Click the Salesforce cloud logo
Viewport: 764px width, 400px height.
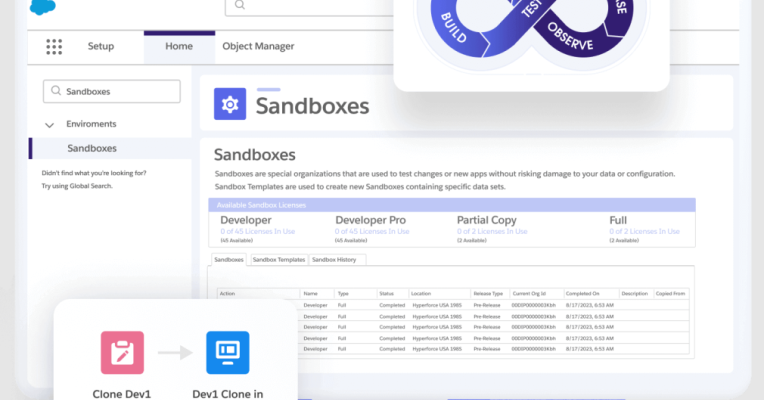[x=43, y=7]
